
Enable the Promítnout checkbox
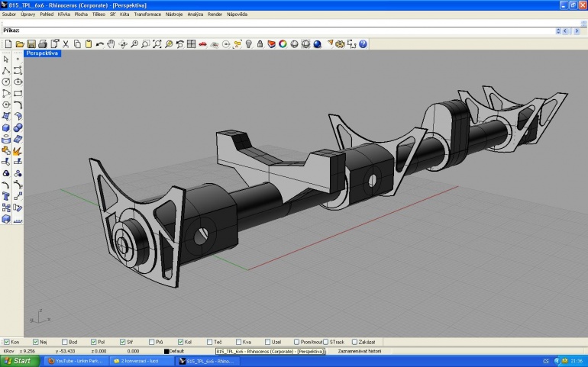click(x=296, y=342)
